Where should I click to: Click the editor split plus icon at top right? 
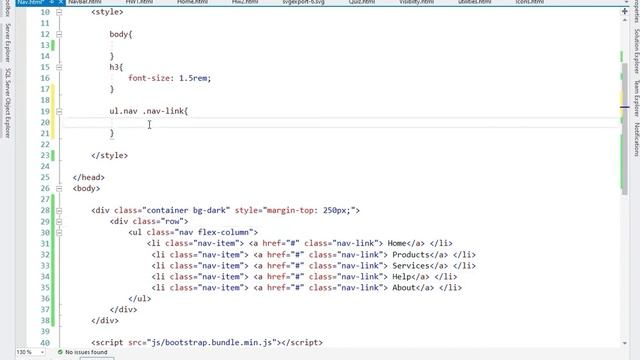point(624,11)
